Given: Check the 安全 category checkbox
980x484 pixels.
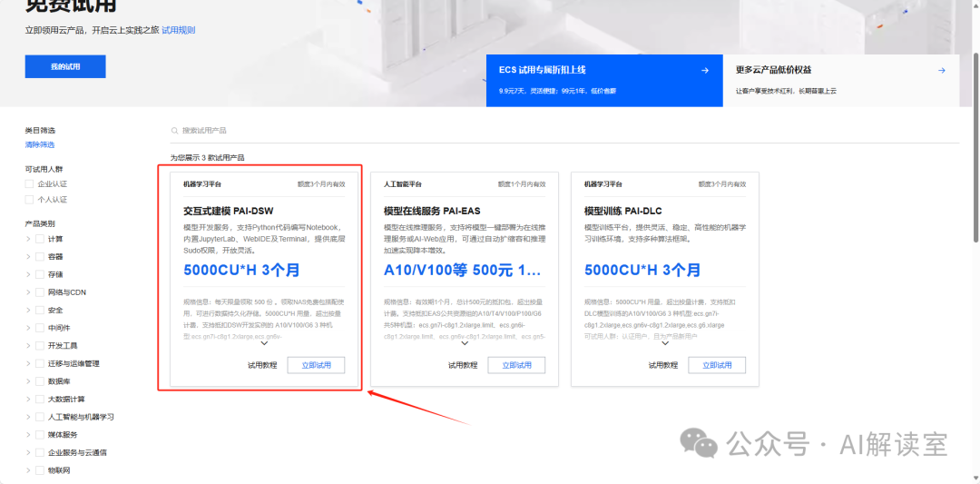Looking at the screenshot, I should (40, 311).
